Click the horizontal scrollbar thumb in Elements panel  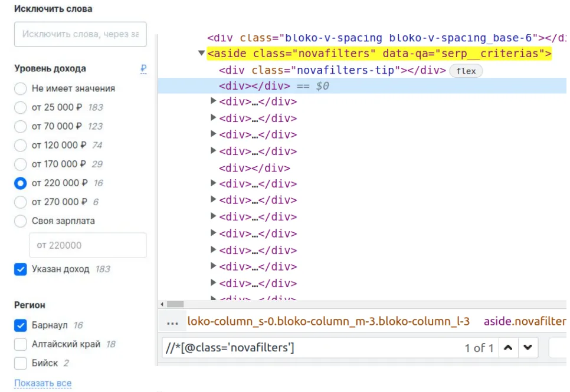tap(175, 304)
